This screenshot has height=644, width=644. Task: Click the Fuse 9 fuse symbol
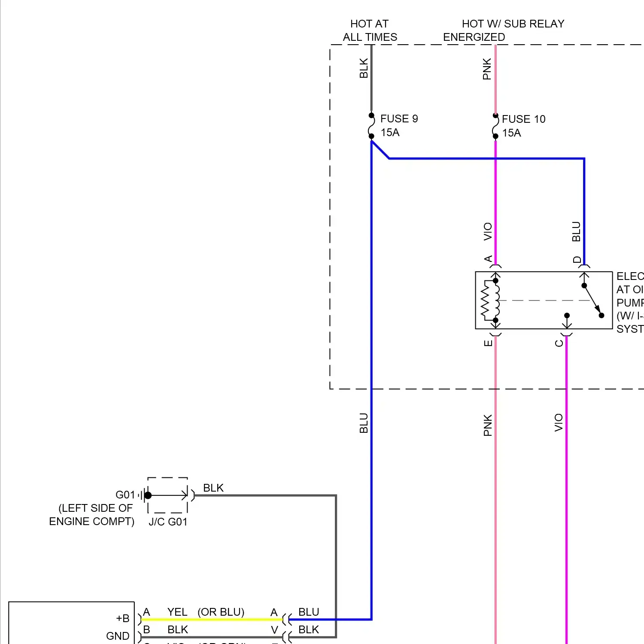coord(371,126)
